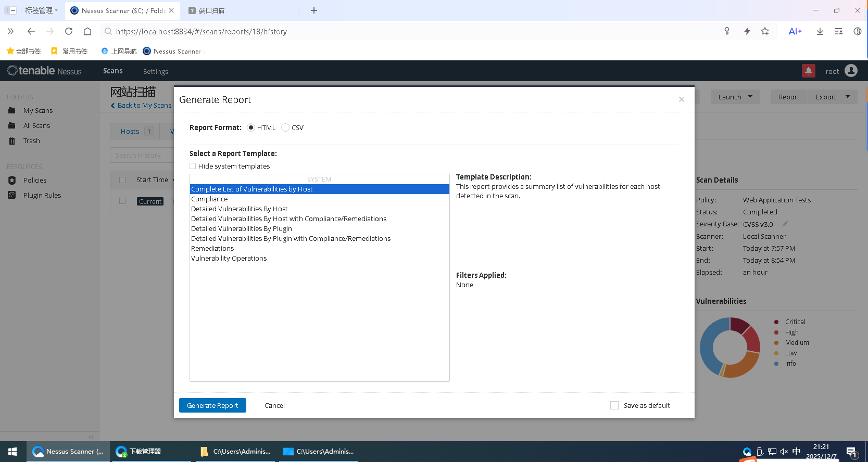Expand the Launch dropdown arrow

click(750, 97)
